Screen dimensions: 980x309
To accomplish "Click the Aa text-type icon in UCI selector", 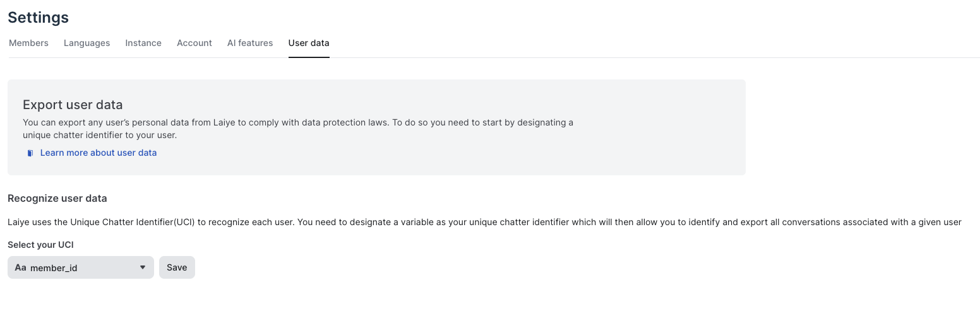I will tap(20, 267).
